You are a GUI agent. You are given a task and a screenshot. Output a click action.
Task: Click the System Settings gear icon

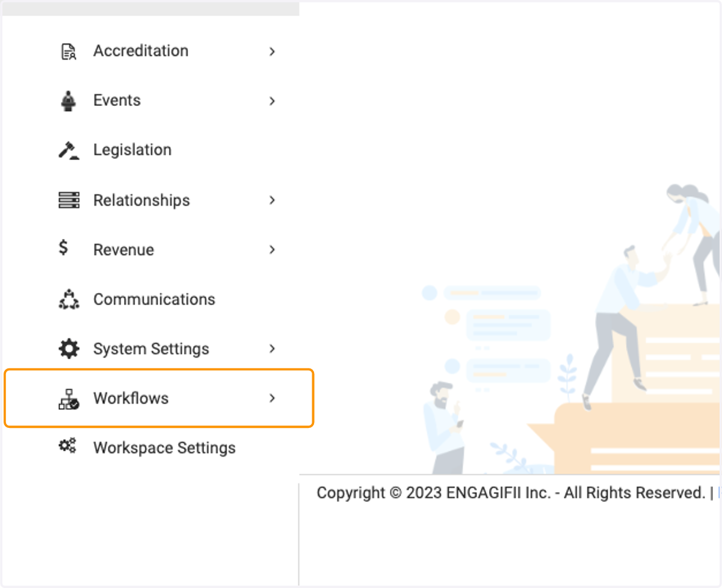(x=69, y=348)
